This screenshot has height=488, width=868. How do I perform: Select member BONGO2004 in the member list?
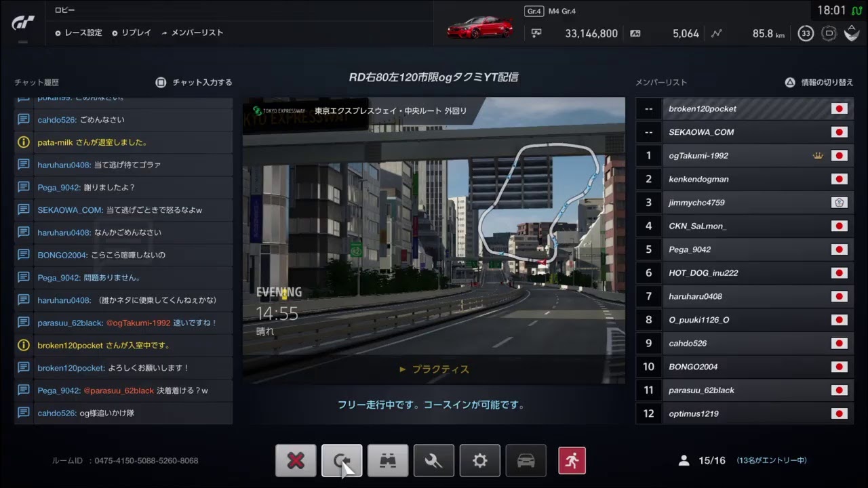745,367
